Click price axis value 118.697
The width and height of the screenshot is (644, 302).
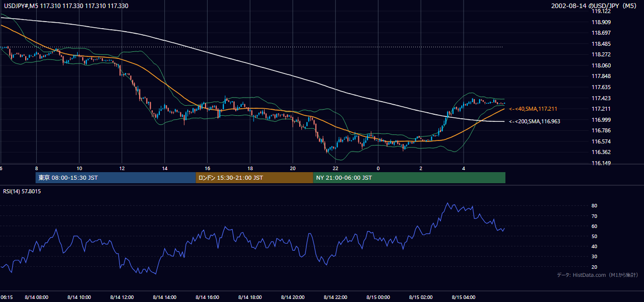coord(601,33)
